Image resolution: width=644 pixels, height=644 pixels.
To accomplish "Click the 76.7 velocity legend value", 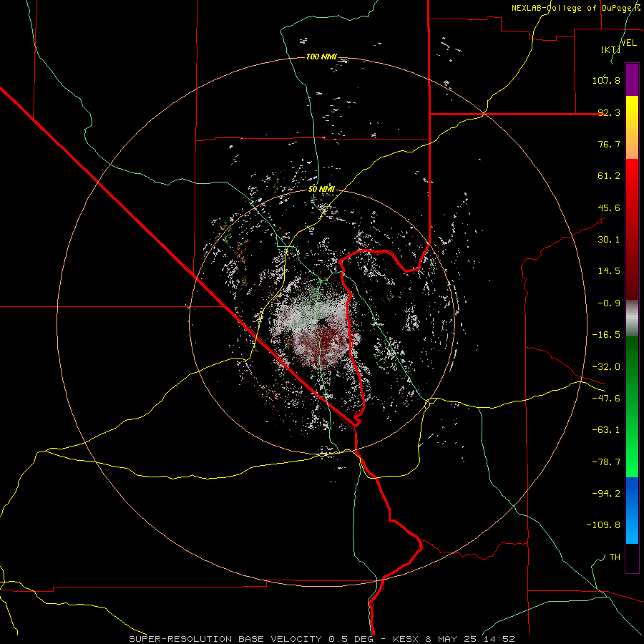I will coord(609,144).
